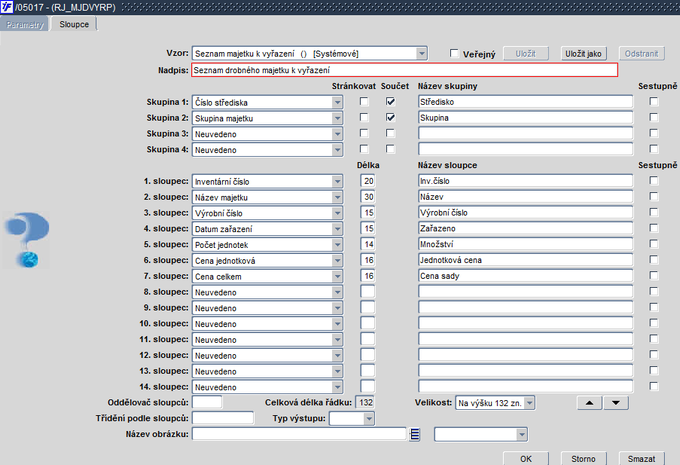The width and height of the screenshot is (680, 465).
Task: Toggle Sestupně for 1. sloupec
Action: [x=654, y=180]
